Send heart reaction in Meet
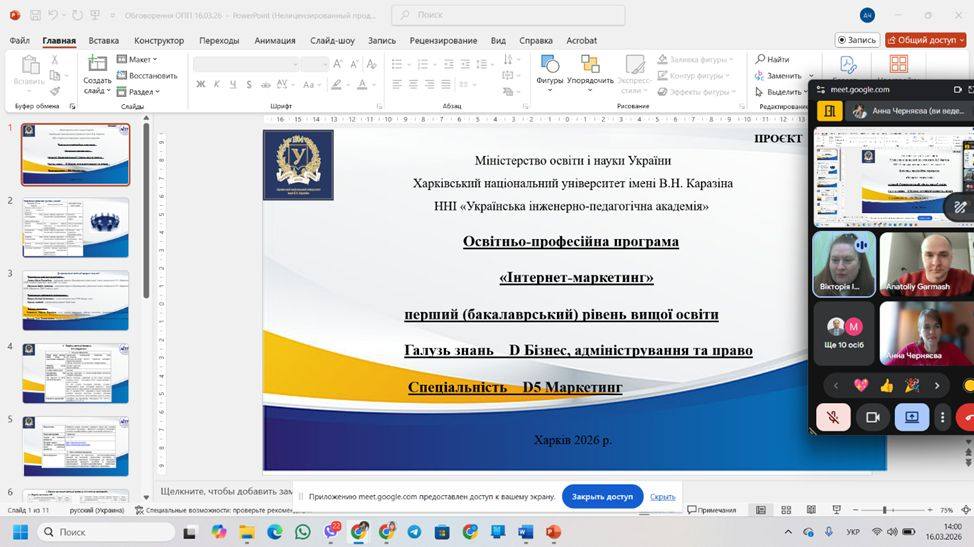Screen dimensions: 974x547 [860, 385]
